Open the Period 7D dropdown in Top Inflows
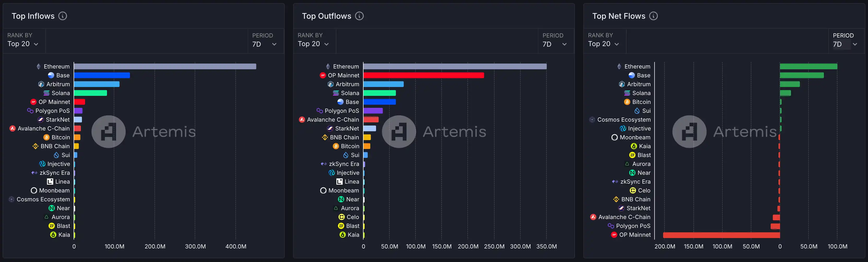 click(265, 44)
